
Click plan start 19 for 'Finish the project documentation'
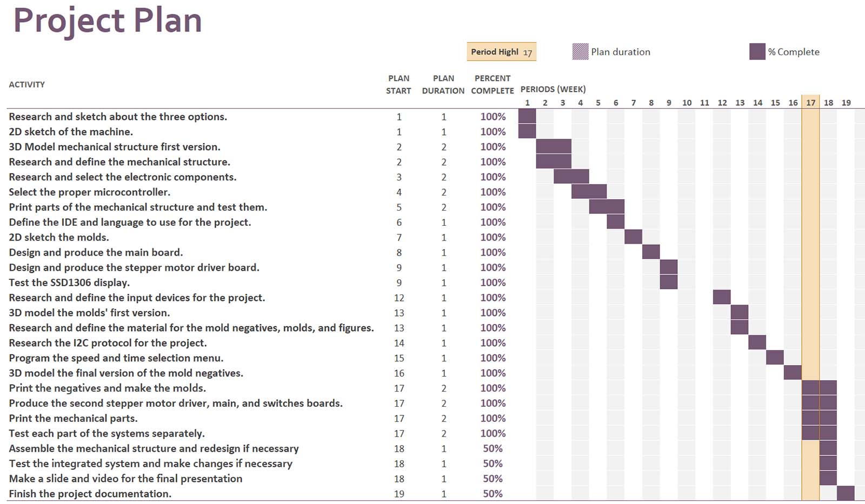pos(399,494)
